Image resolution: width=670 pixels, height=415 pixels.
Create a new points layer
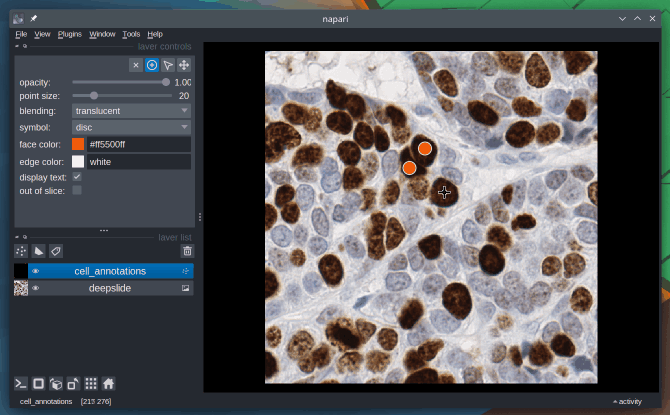(x=21, y=251)
